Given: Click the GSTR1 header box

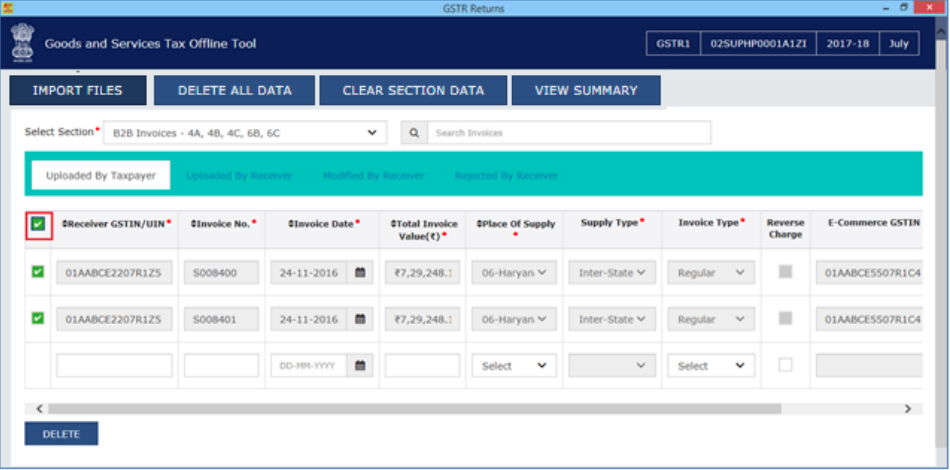Looking at the screenshot, I should pyautogui.click(x=673, y=44).
